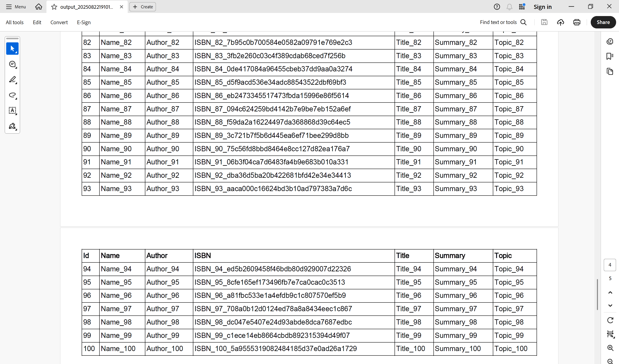Open the Pages thumbnails panel icon
Screen dimensions: 619x364
coord(610,71)
